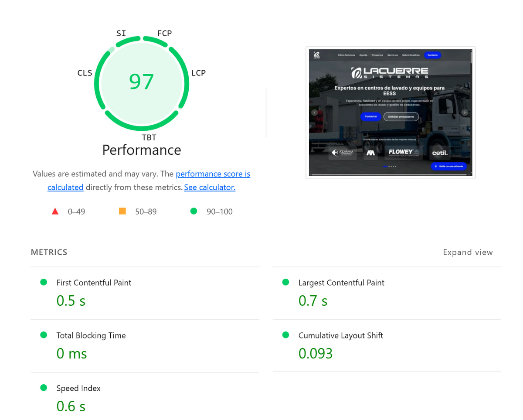
Task: Click the left carousel arrow in the preview
Action: 314,113
